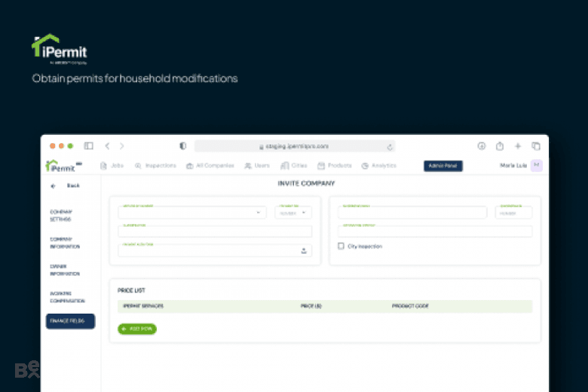Select Finance Fields in the sidebar
The height and width of the screenshot is (392, 588).
[71, 321]
